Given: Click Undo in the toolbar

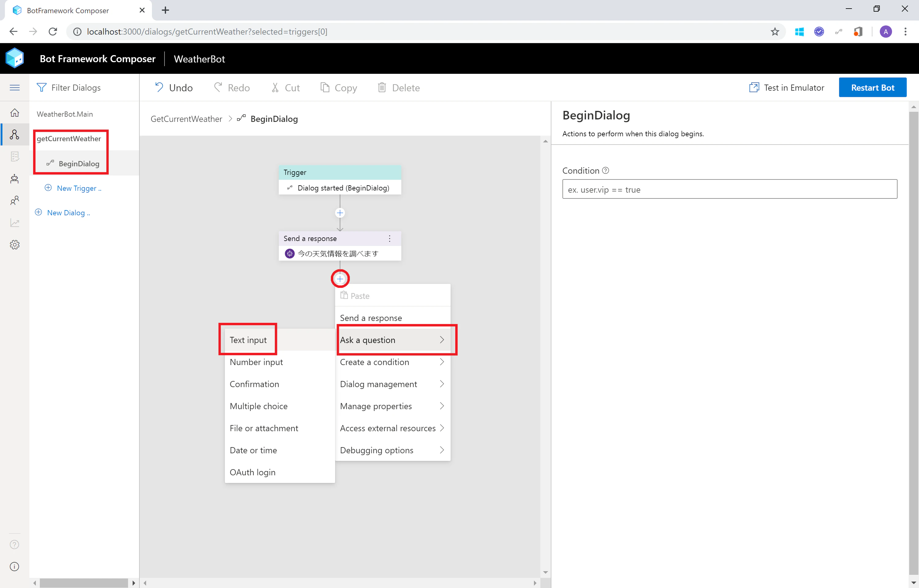Looking at the screenshot, I should tap(173, 88).
